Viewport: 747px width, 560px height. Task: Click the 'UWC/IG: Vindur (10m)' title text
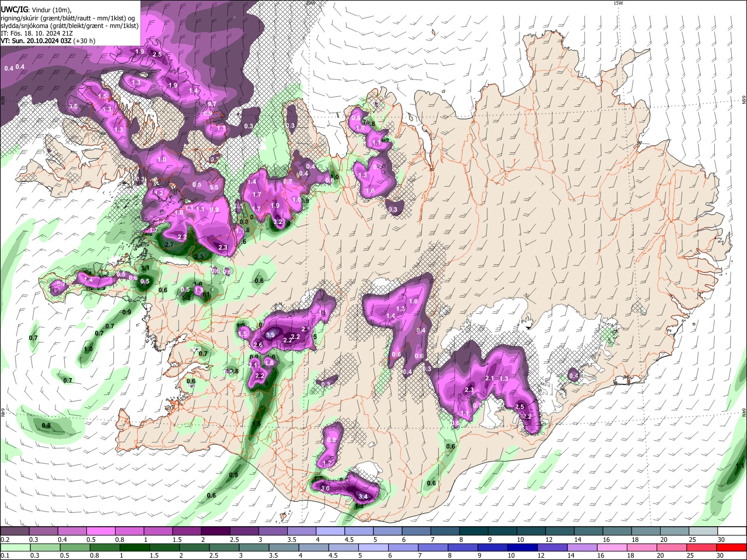pyautogui.click(x=36, y=9)
